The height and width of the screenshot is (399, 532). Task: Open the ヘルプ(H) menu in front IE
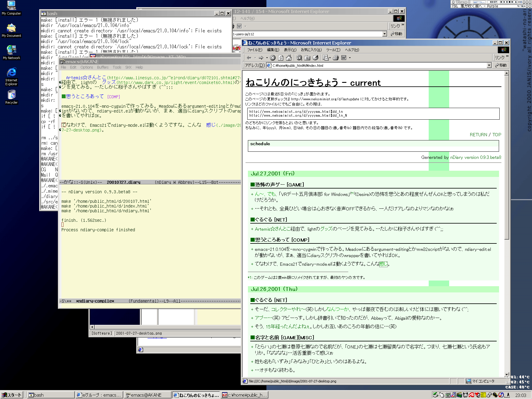click(x=352, y=50)
